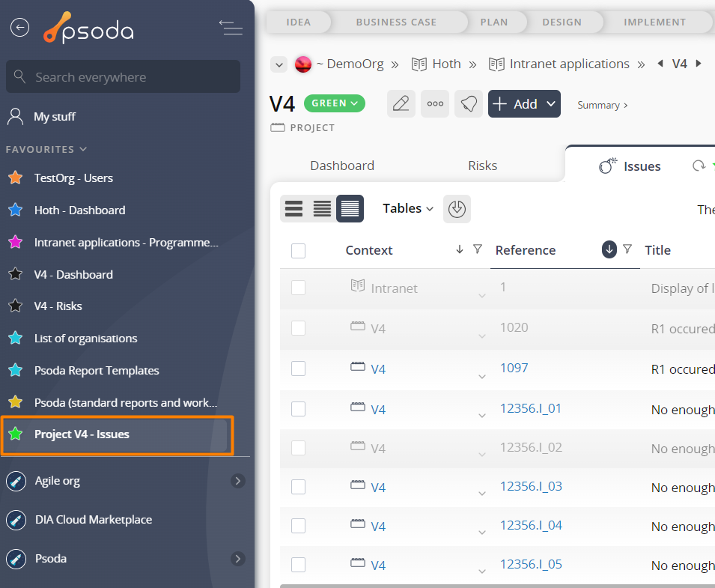Click the tag label icon button
The height and width of the screenshot is (588, 715).
click(469, 103)
